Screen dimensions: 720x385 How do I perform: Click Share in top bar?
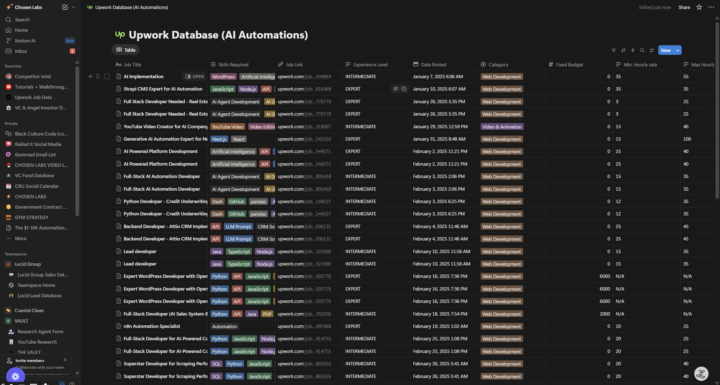click(684, 7)
